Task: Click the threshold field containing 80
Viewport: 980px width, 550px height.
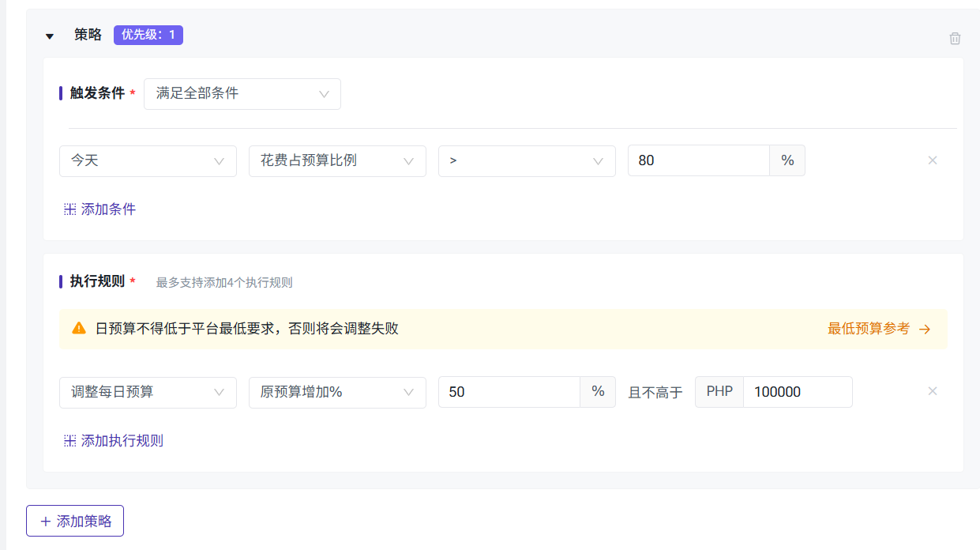Action: pyautogui.click(x=698, y=160)
